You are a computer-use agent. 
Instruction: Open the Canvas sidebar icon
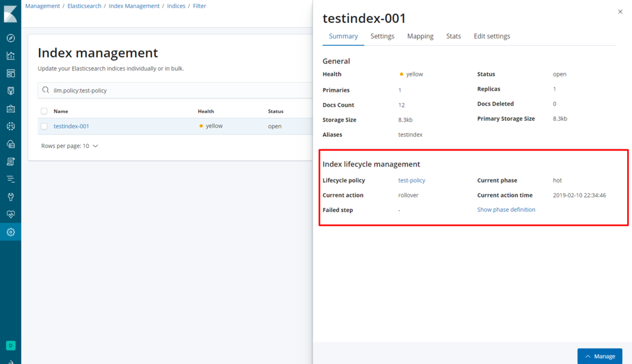click(11, 109)
